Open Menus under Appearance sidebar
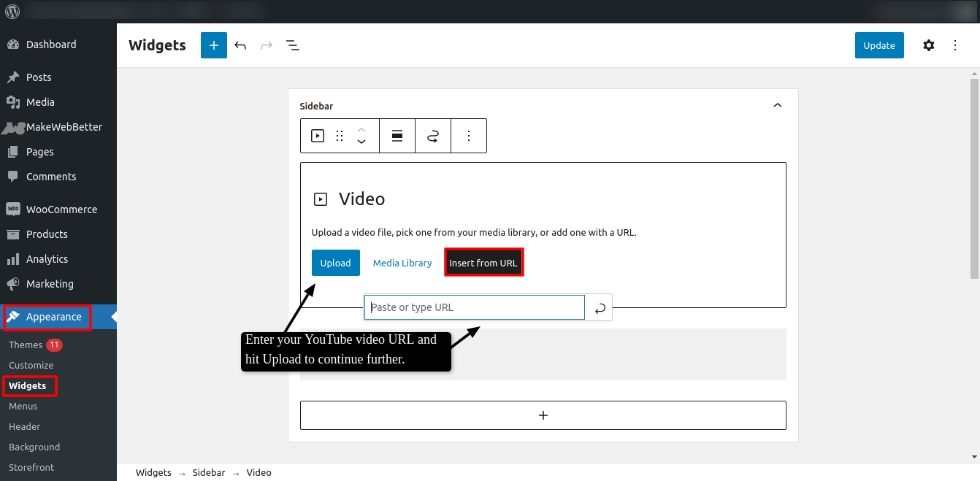Viewport: 980px width, 481px height. (x=22, y=406)
